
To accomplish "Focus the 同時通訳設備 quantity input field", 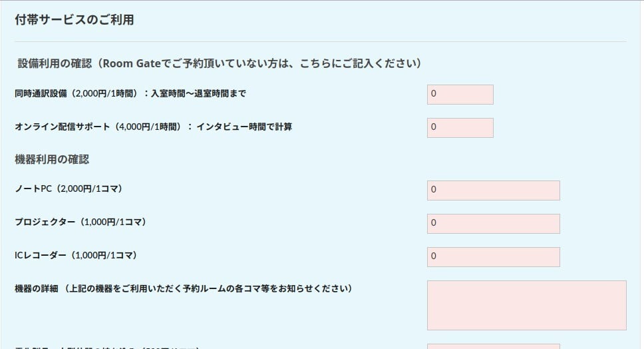I will tap(460, 95).
